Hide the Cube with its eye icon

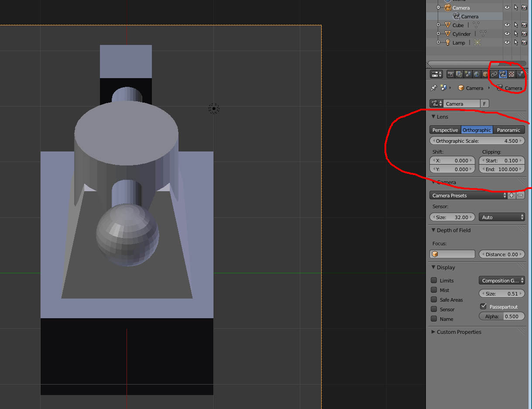507,25
